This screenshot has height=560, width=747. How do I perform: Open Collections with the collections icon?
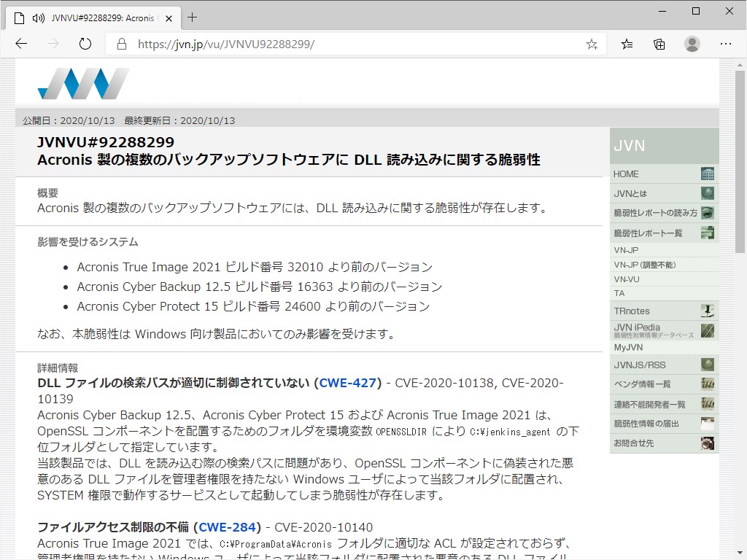coord(659,44)
